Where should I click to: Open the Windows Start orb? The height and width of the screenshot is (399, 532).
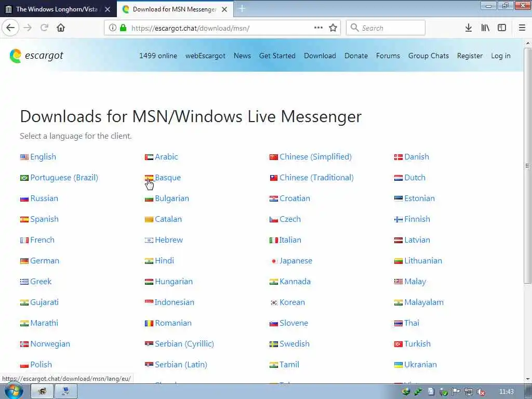coord(14,391)
